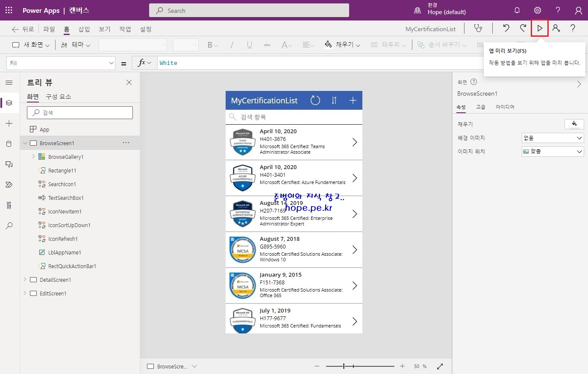Fit canvas to window icon
Viewport: 588px width, 374px height.
point(440,366)
